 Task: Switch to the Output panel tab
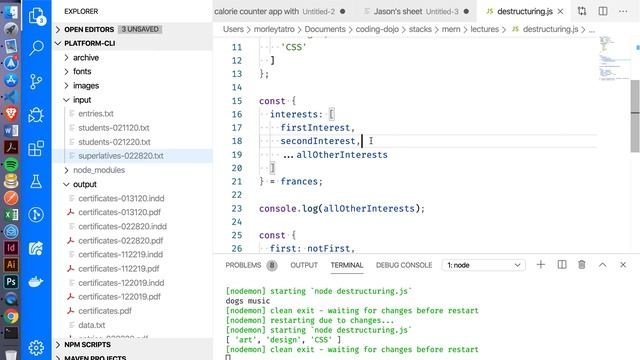tap(304, 265)
